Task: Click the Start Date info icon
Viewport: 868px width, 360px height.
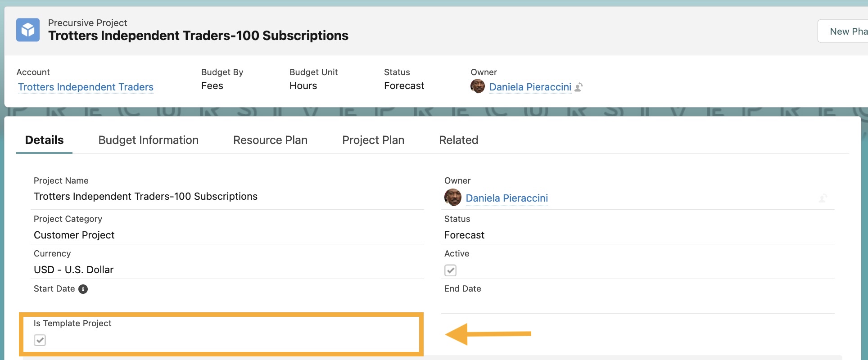Action: tap(83, 289)
